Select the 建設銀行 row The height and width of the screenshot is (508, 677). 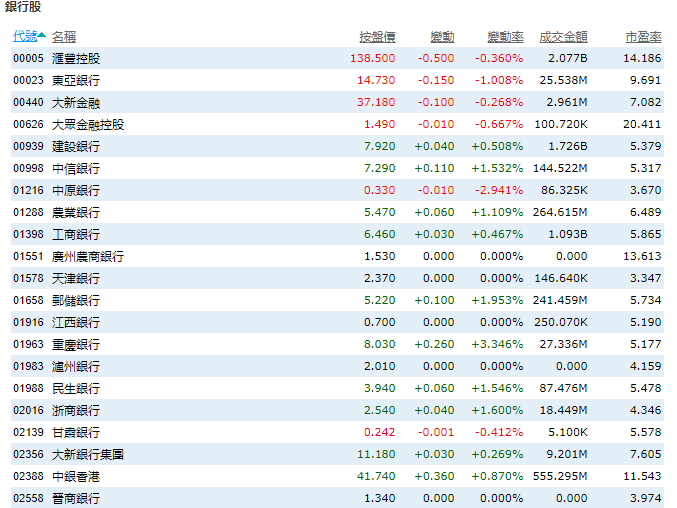tap(76, 146)
